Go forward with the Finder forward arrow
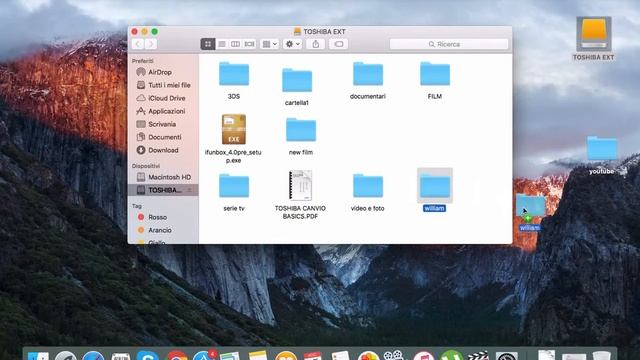 (x=151, y=44)
